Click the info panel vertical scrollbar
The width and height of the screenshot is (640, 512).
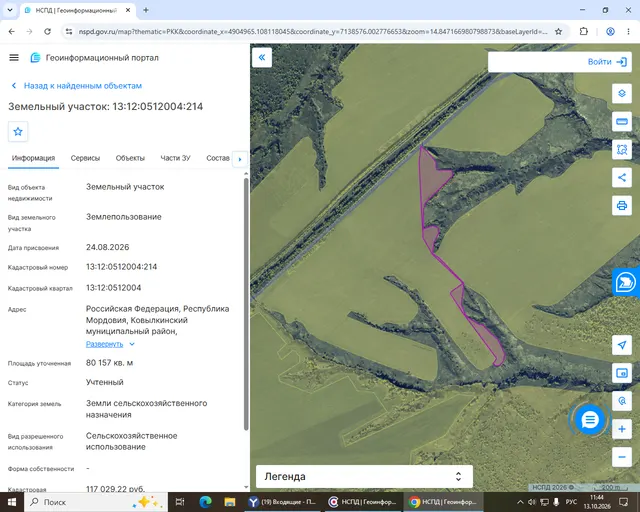point(246,303)
